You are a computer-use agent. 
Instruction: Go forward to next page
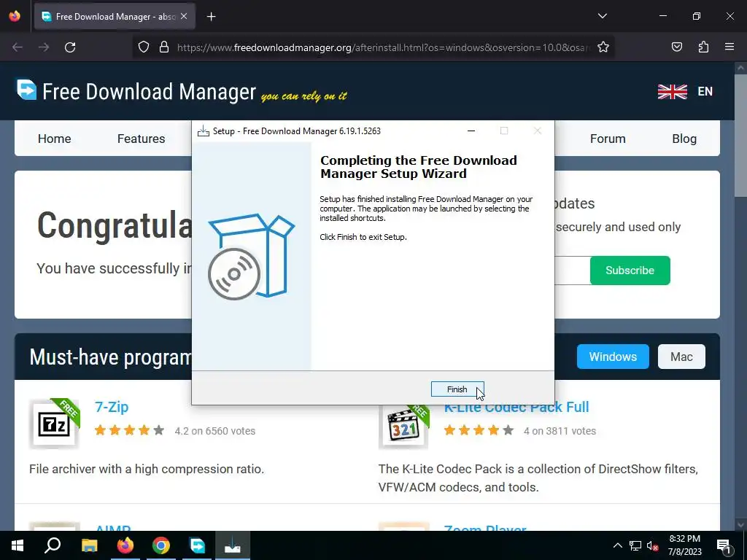point(44,47)
